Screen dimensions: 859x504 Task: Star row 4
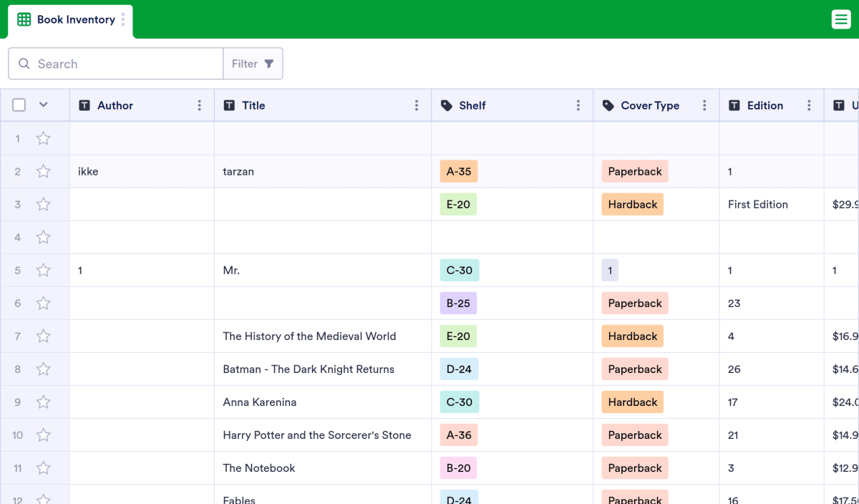(44, 237)
